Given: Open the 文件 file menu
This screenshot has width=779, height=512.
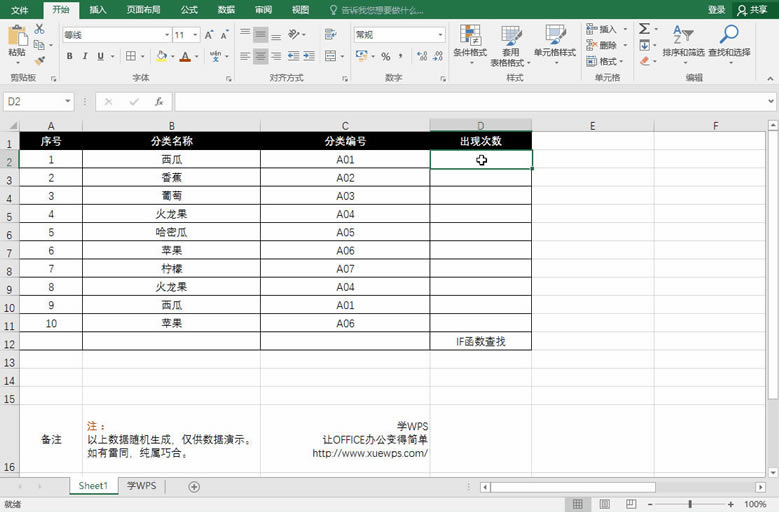Looking at the screenshot, I should click(x=20, y=10).
